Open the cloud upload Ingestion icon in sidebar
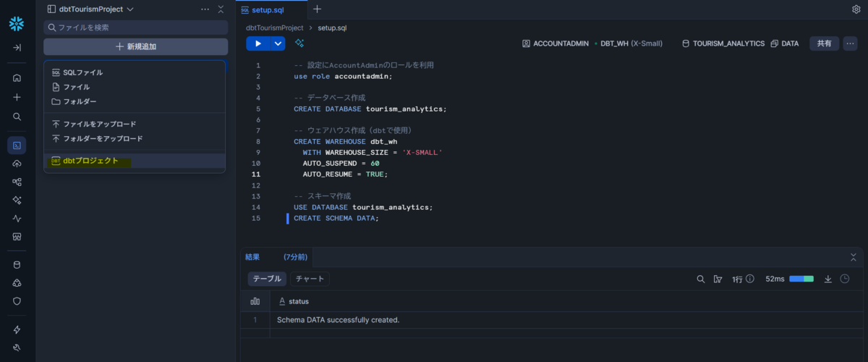 pos(17,164)
